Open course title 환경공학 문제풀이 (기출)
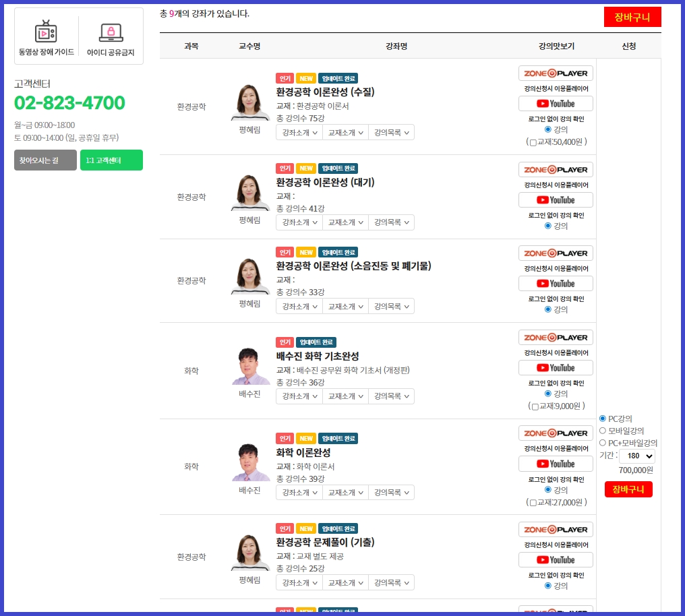685x616 pixels. (325, 543)
